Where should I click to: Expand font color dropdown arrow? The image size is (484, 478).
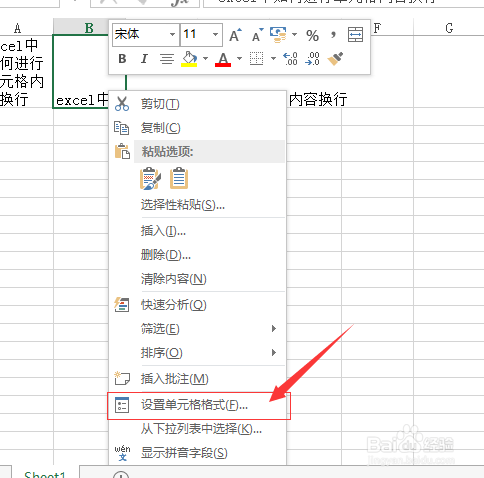click(x=239, y=59)
